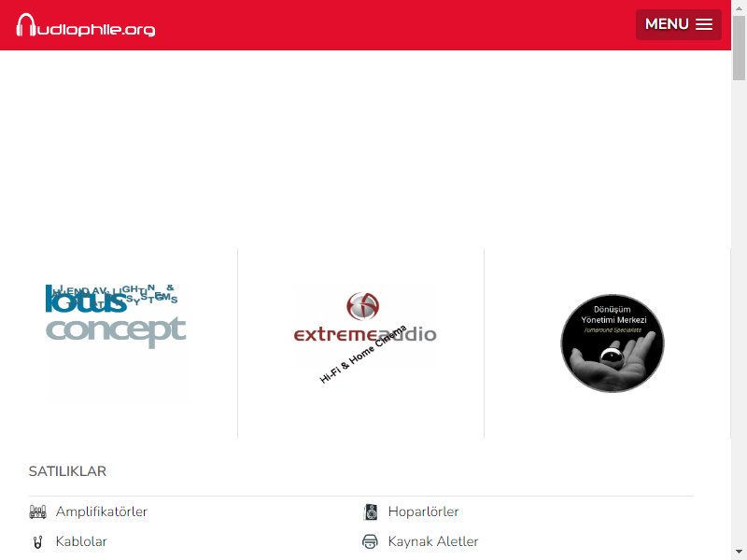Go to the Amplifikatörler category link
The image size is (747, 560).
coord(102,511)
